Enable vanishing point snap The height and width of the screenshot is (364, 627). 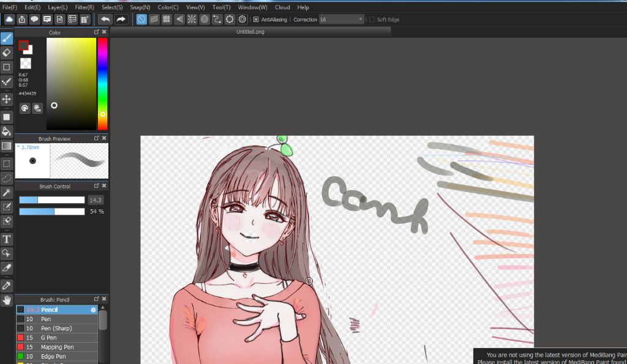click(x=179, y=19)
